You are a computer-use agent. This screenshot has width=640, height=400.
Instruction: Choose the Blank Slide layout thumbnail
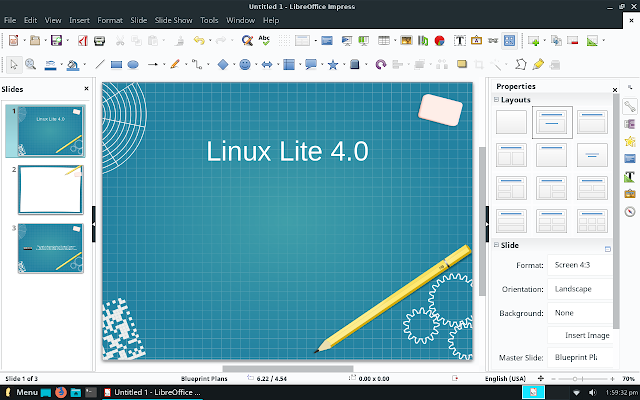pyautogui.click(x=511, y=122)
